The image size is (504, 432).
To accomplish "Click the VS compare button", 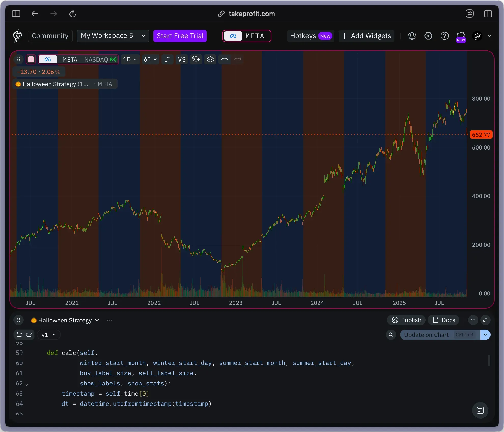I will (182, 59).
